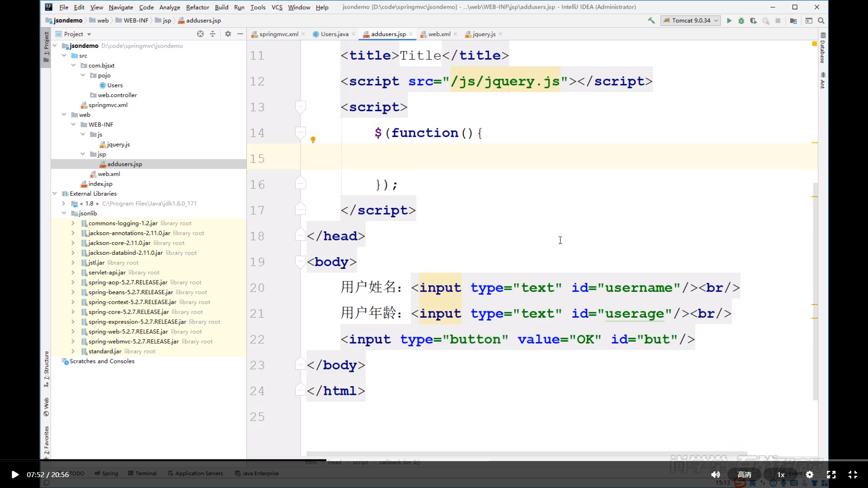Screen dimensions: 868x488
Task: Open the VCS menu
Action: point(277,7)
